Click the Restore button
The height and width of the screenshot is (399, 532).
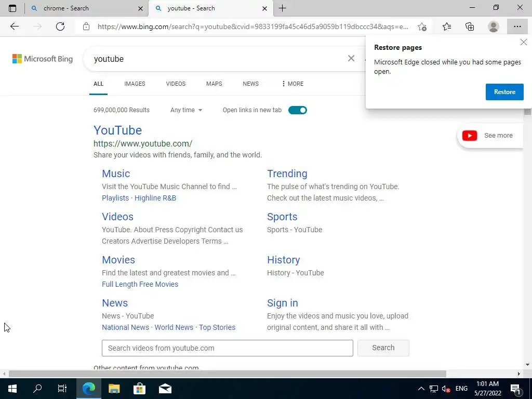pos(504,92)
